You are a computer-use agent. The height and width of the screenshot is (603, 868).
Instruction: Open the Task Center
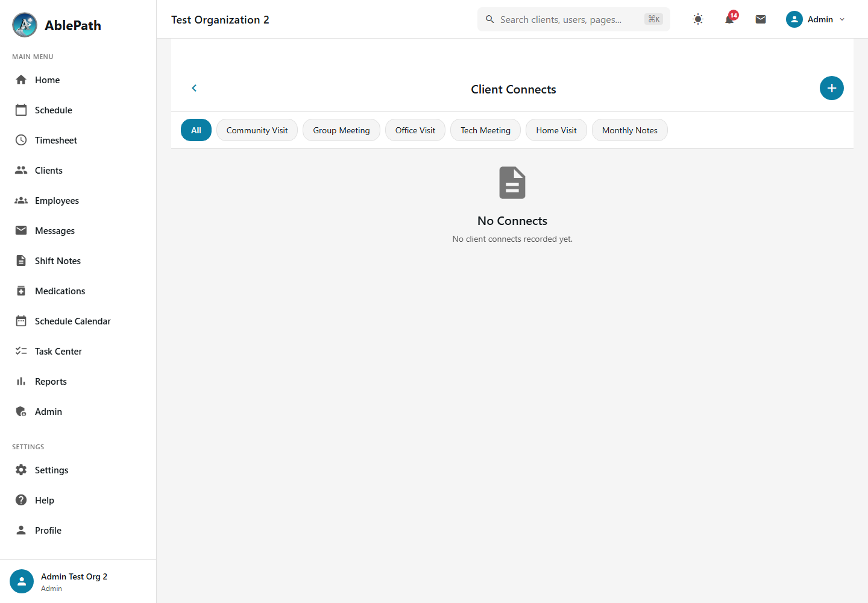[78, 351]
